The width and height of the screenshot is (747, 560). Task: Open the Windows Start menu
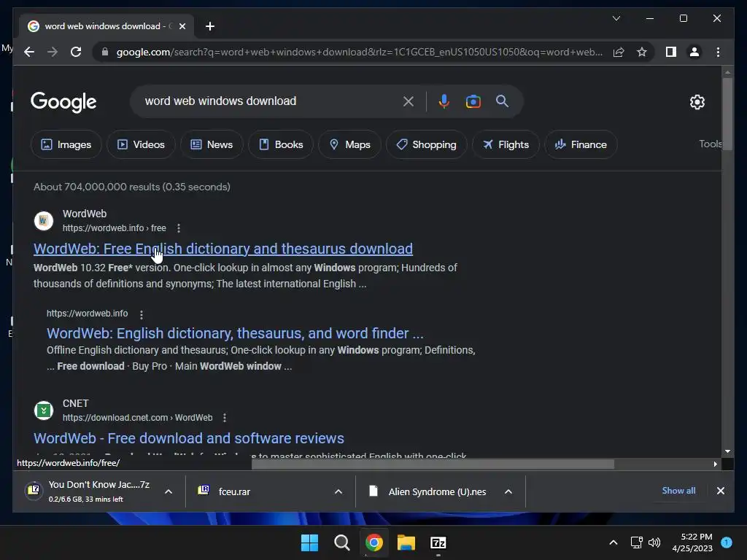tap(309, 542)
